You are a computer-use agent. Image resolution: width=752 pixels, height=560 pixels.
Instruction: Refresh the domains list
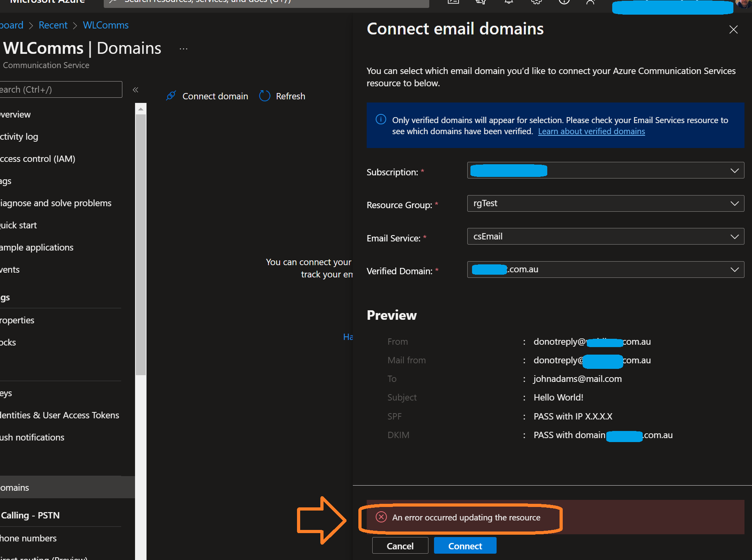pos(282,96)
